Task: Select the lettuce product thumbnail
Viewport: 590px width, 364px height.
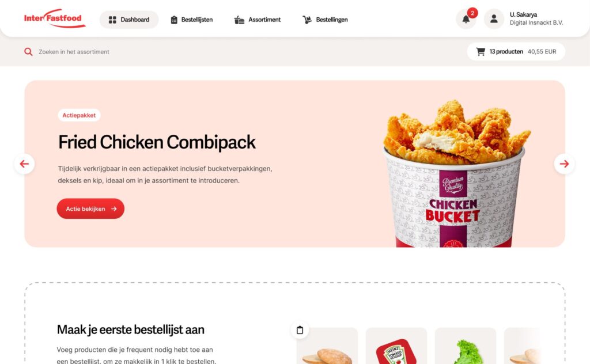Action: pyautogui.click(x=466, y=346)
